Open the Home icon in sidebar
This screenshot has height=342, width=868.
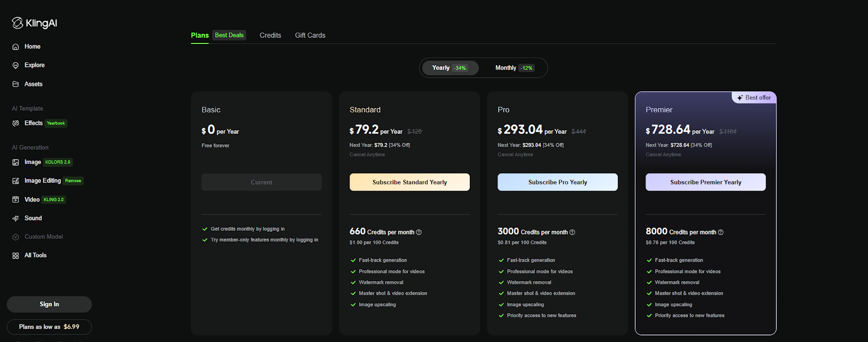16,47
